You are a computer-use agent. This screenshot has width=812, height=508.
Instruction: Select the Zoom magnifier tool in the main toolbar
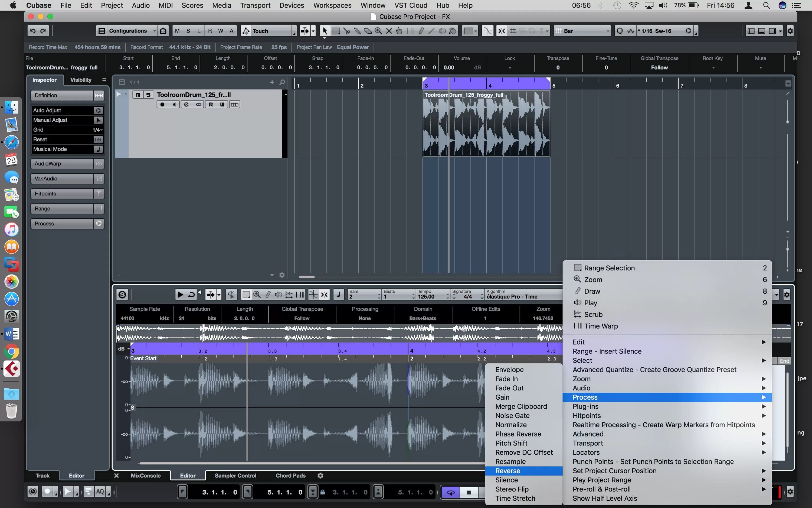click(x=378, y=31)
